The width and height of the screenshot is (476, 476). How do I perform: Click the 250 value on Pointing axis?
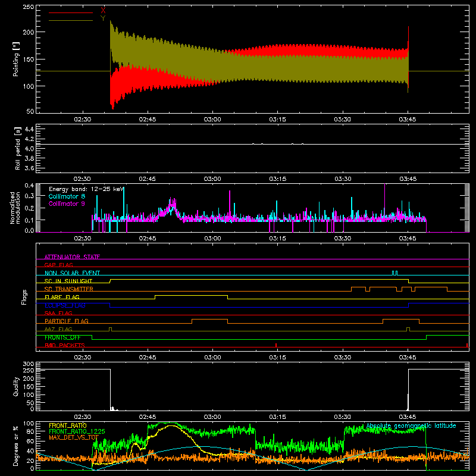pos(28,7)
